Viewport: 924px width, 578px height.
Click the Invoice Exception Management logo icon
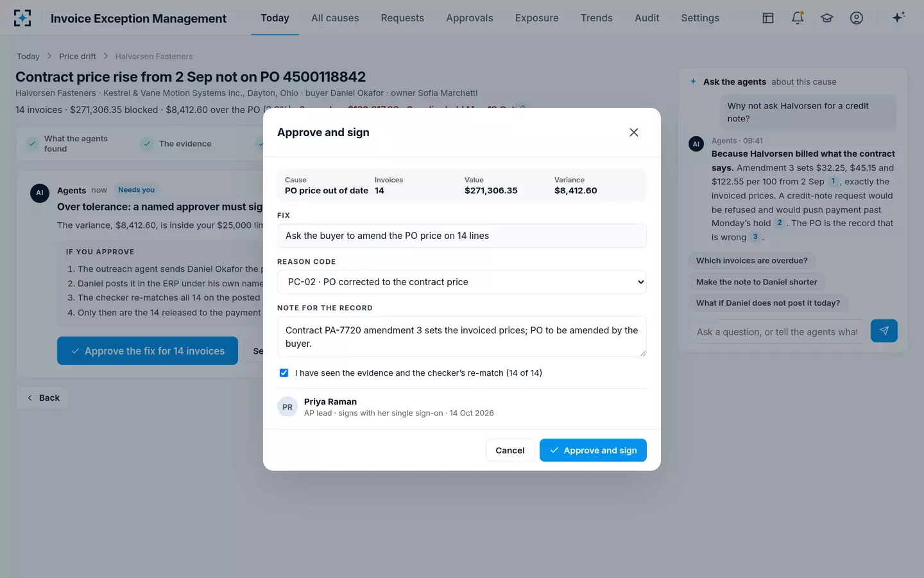pos(22,18)
